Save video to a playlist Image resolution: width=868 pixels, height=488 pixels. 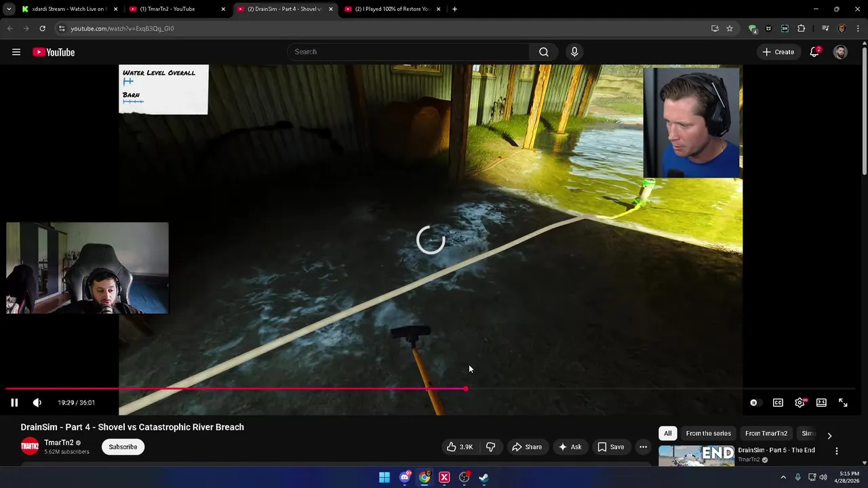coord(611,447)
